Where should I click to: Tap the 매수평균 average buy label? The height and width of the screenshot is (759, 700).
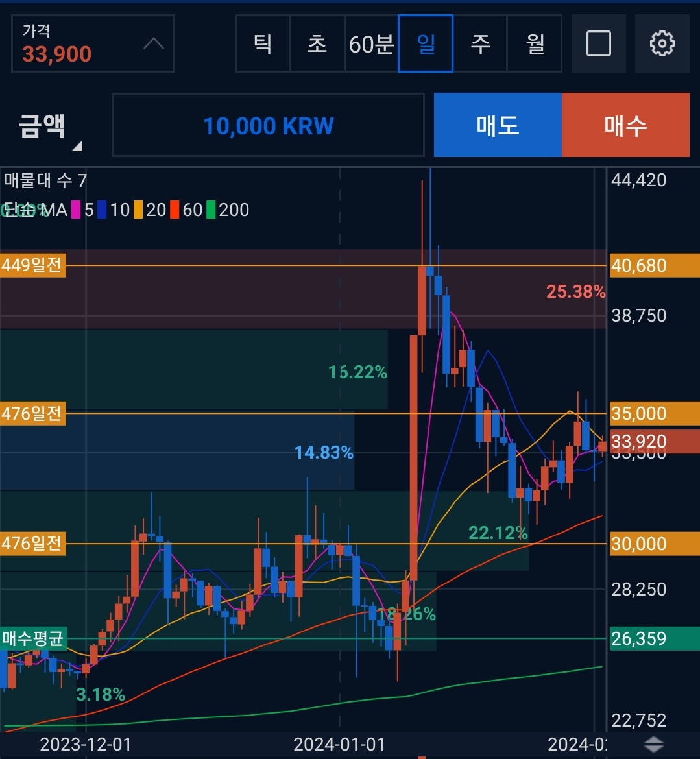click(x=33, y=638)
